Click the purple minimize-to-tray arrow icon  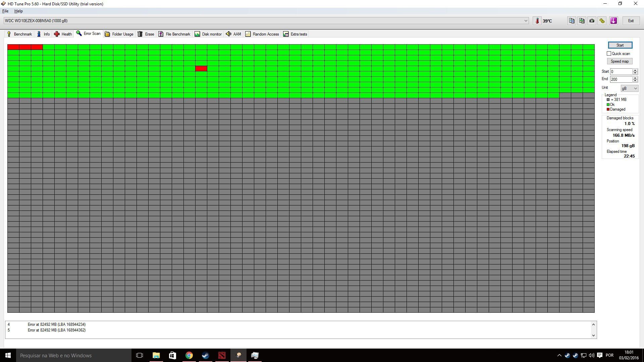point(614,21)
